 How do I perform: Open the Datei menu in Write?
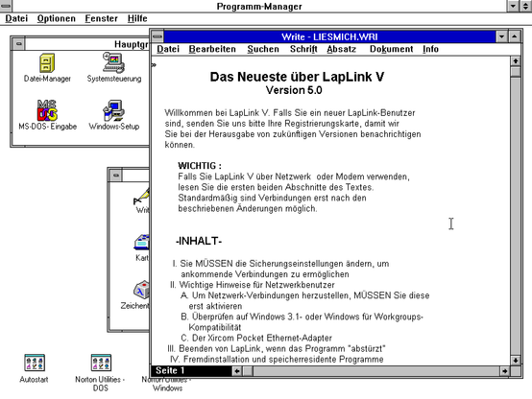pyautogui.click(x=168, y=49)
